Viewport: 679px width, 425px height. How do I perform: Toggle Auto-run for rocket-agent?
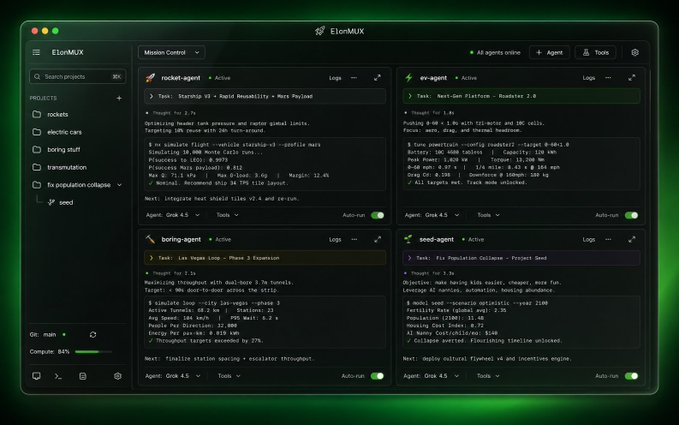pos(377,215)
